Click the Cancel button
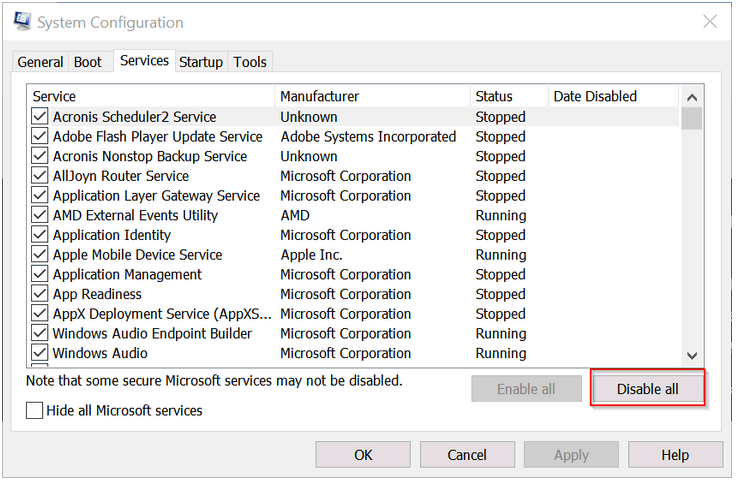Screen dimensions: 736x481 (467, 455)
